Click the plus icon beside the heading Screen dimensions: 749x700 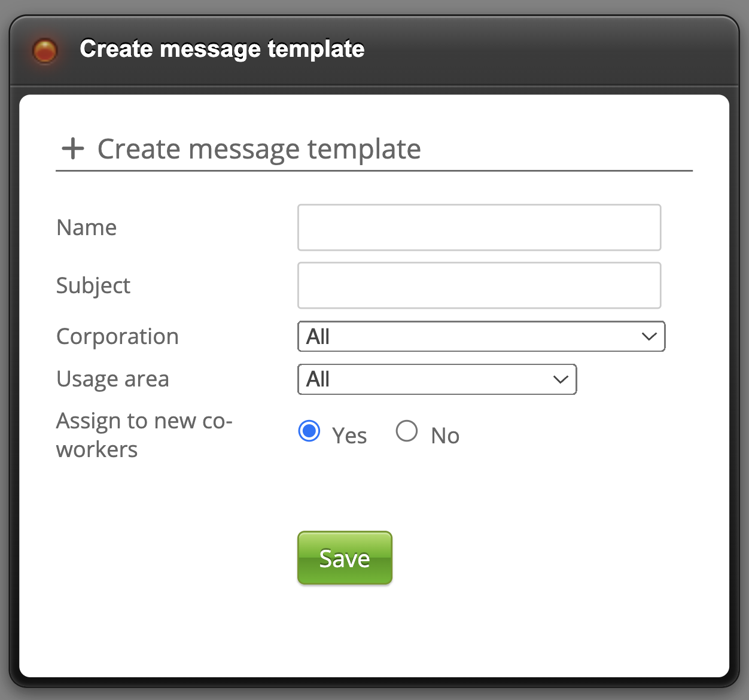(x=73, y=148)
